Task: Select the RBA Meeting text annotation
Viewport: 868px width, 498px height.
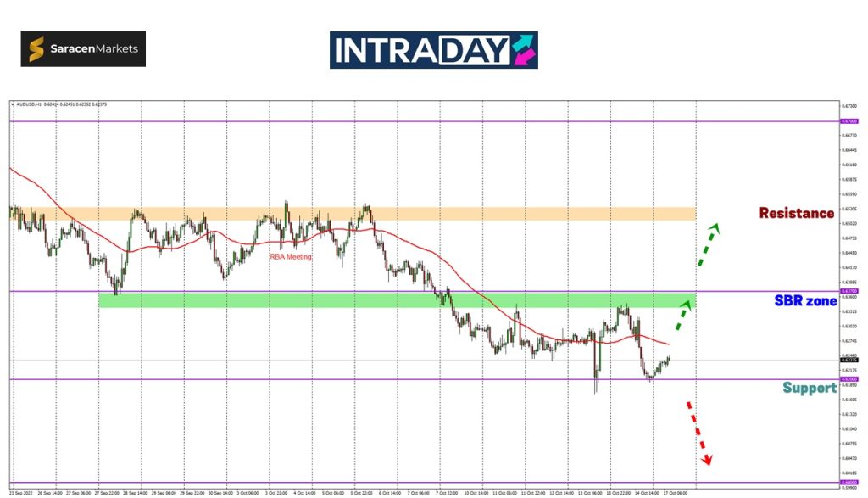Action: tap(291, 256)
